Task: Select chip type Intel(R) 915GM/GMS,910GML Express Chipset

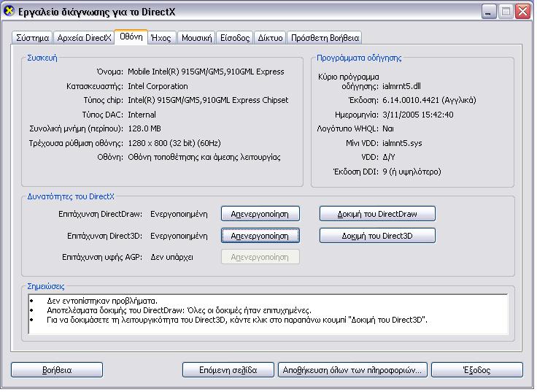Action: 208,100
